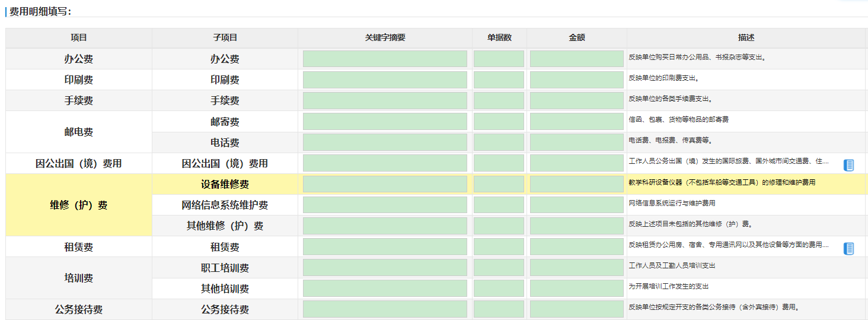Click 关键字摘要 field for 手续费 row
The image size is (868, 320).
(385, 100)
